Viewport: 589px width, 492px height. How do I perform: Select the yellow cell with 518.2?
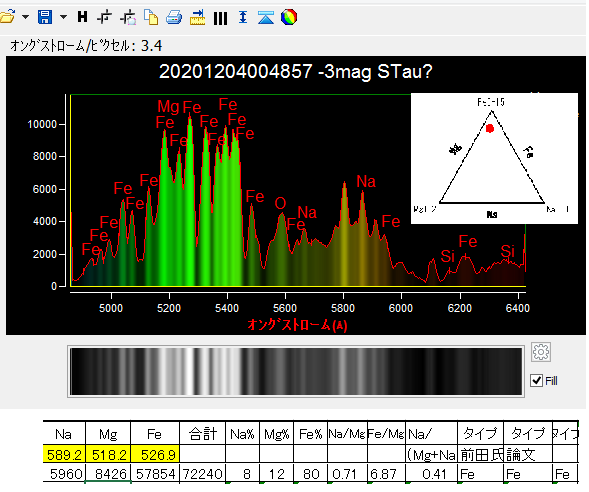click(x=108, y=454)
